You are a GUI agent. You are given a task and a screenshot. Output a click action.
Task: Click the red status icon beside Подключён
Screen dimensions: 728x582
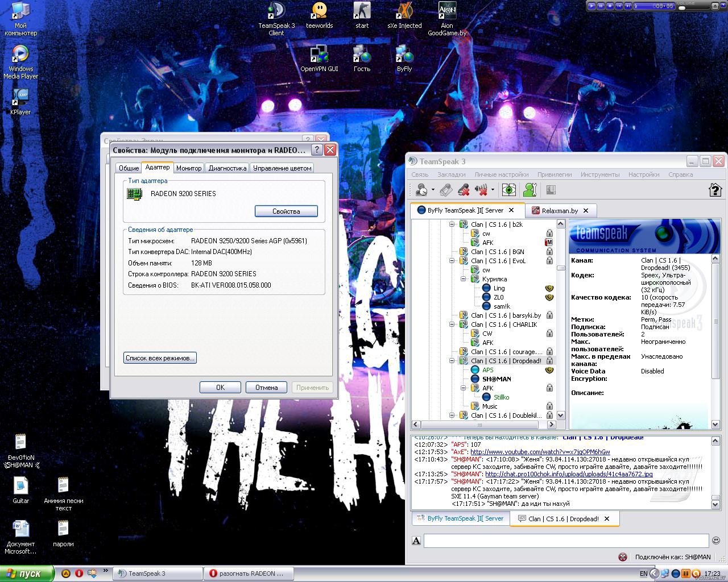(623, 557)
